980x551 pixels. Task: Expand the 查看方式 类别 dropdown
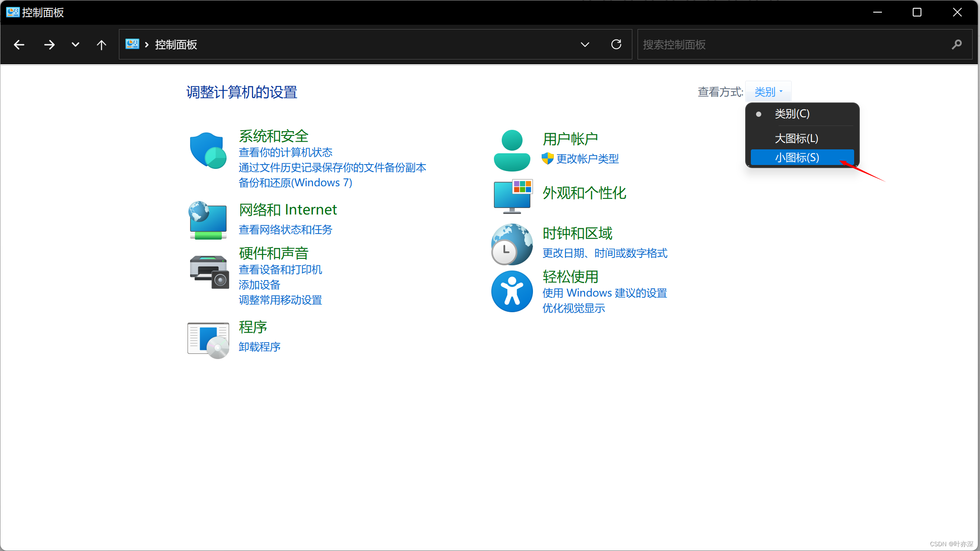[768, 92]
